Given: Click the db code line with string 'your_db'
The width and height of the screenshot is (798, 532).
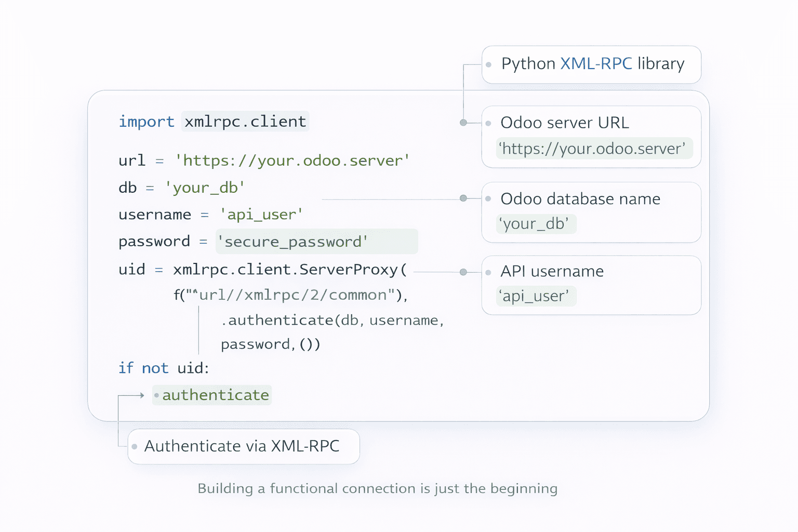Looking at the screenshot, I should pyautogui.click(x=182, y=188).
